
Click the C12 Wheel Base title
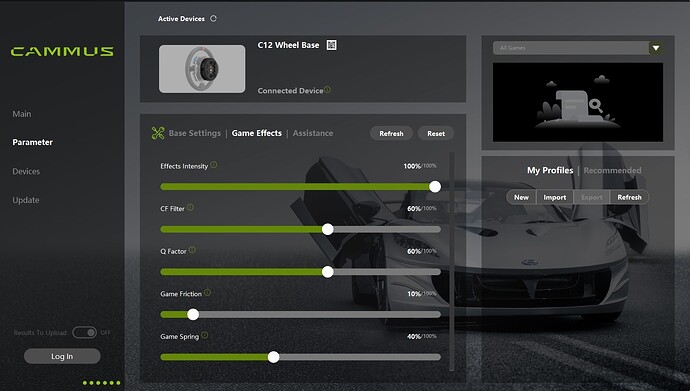(288, 45)
